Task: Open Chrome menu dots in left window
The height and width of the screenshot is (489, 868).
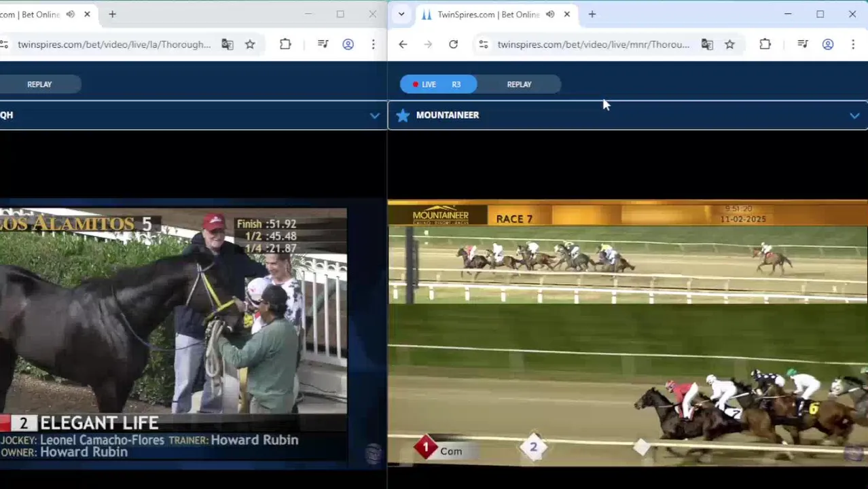Action: pyautogui.click(x=373, y=44)
